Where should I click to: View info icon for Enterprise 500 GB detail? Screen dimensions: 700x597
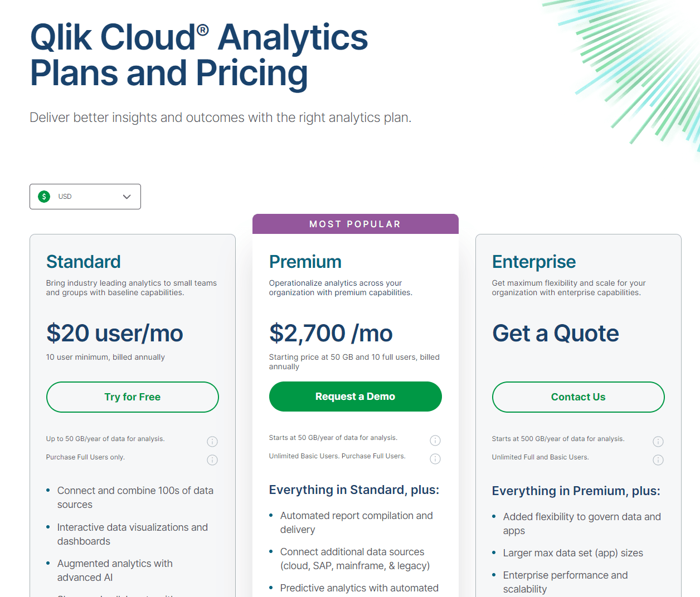coord(658,441)
